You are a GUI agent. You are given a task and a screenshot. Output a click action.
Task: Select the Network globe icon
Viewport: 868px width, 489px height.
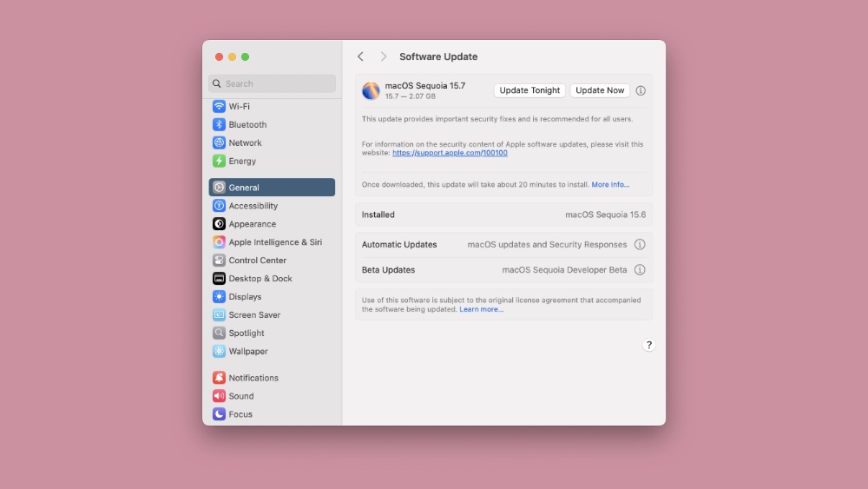point(220,142)
